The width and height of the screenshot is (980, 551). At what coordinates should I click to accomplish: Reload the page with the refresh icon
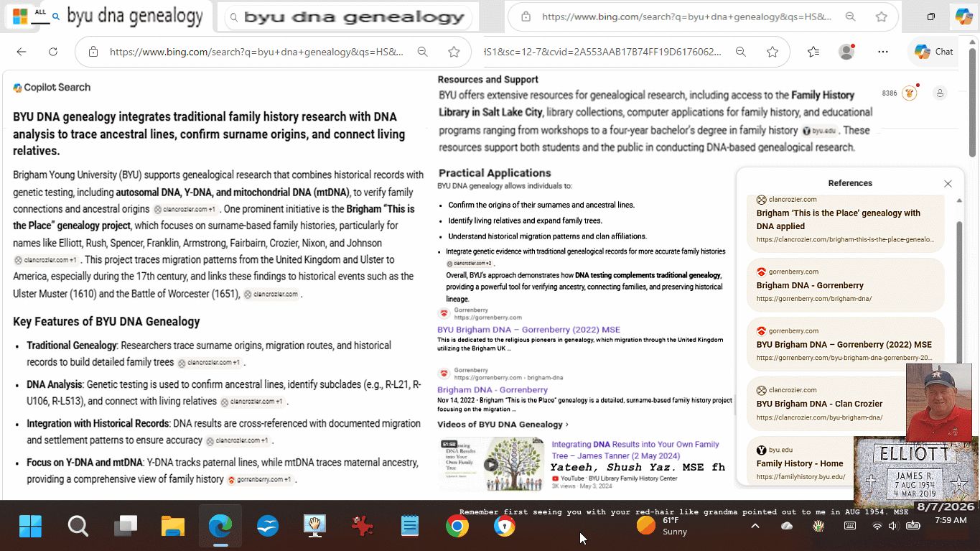pyautogui.click(x=53, y=52)
